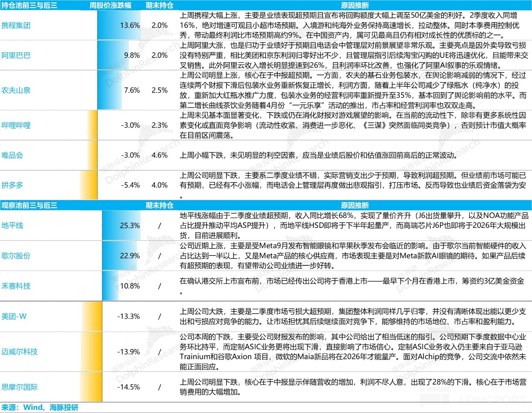Select the 拼多多 stock name
The image size is (532, 413).
click(x=12, y=185)
